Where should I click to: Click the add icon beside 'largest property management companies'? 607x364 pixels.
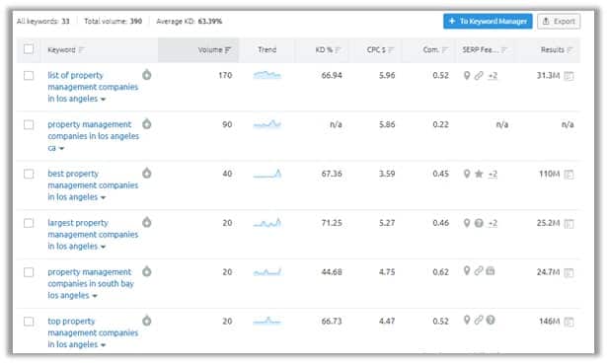[147, 222]
